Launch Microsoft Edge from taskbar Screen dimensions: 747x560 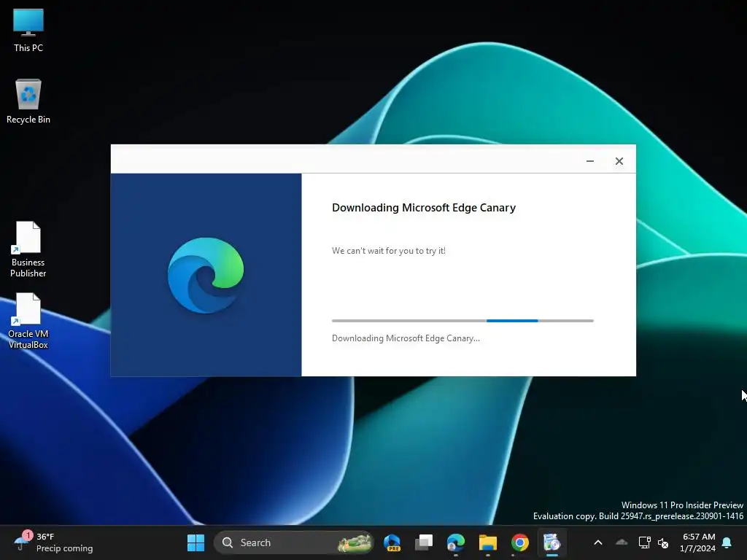455,542
